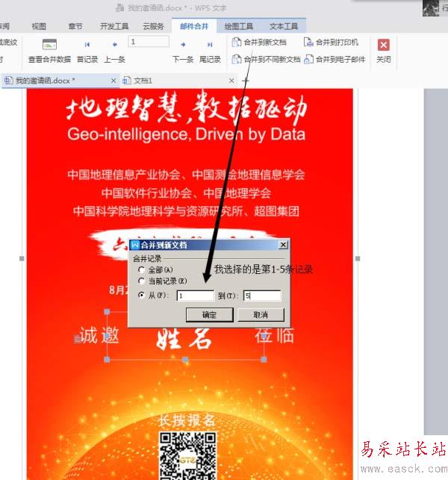Screen dimensions: 448x480
Task: Click 合并到新文档 in ribbon
Action: [259, 43]
